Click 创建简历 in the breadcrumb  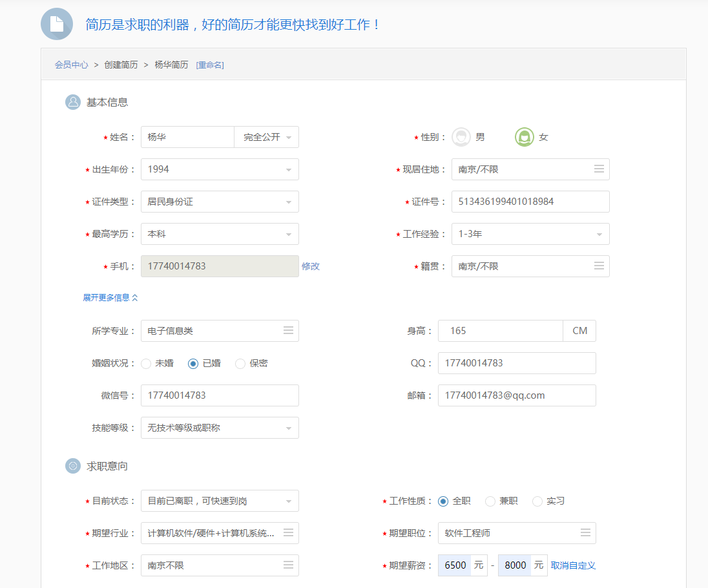tap(121, 65)
